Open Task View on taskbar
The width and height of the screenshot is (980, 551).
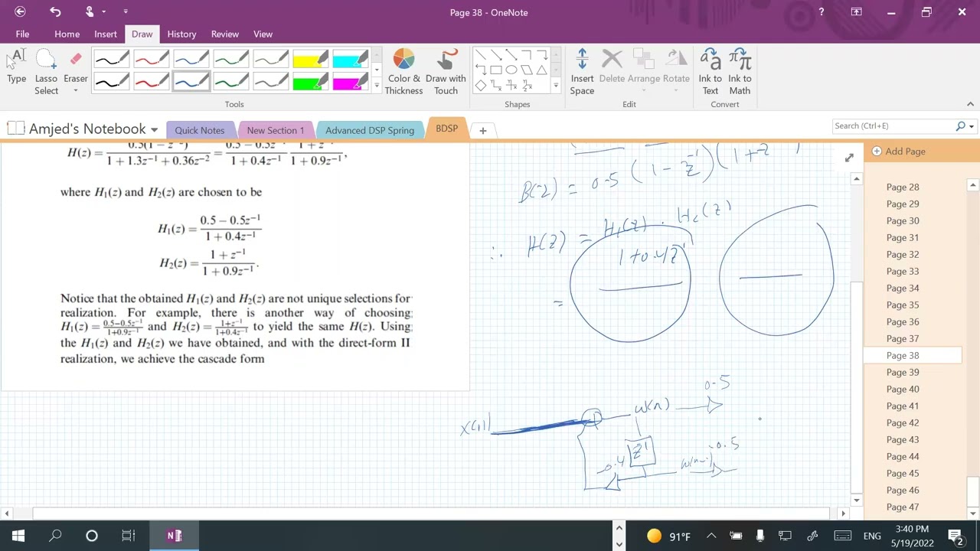click(x=129, y=536)
